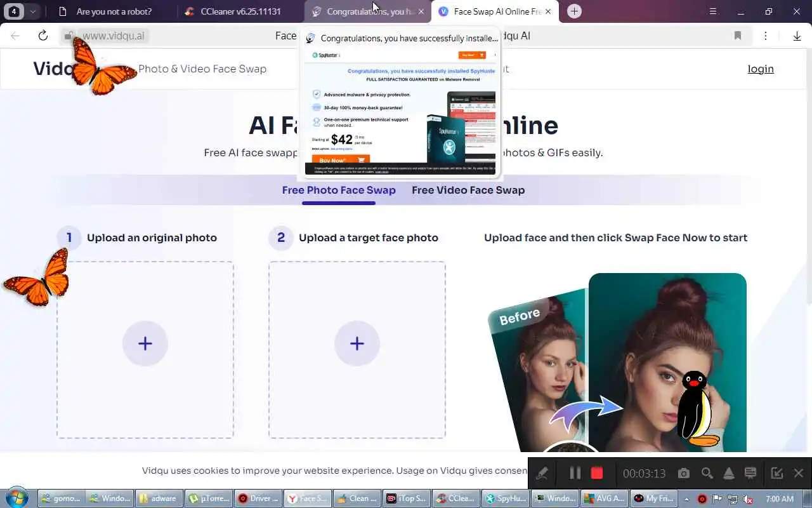The width and height of the screenshot is (812, 508).
Task: Select the 'Congratulations, you ha...' tab
Action: (363, 11)
